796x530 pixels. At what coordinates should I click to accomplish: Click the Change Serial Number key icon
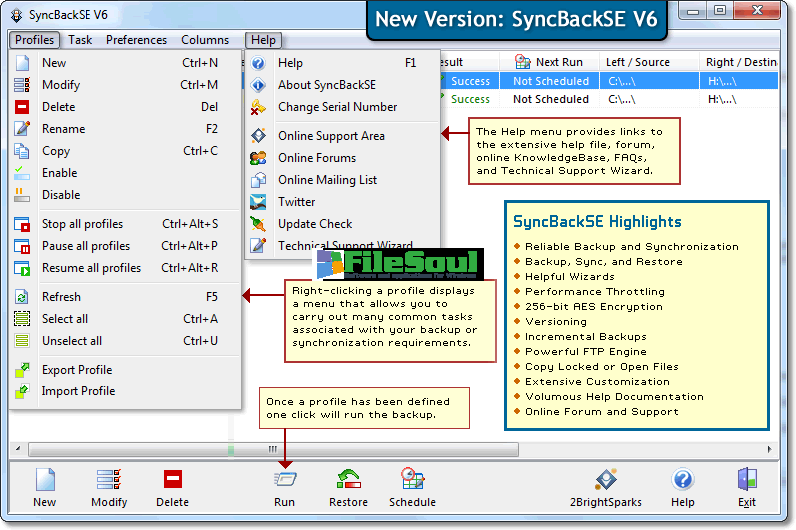(258, 107)
